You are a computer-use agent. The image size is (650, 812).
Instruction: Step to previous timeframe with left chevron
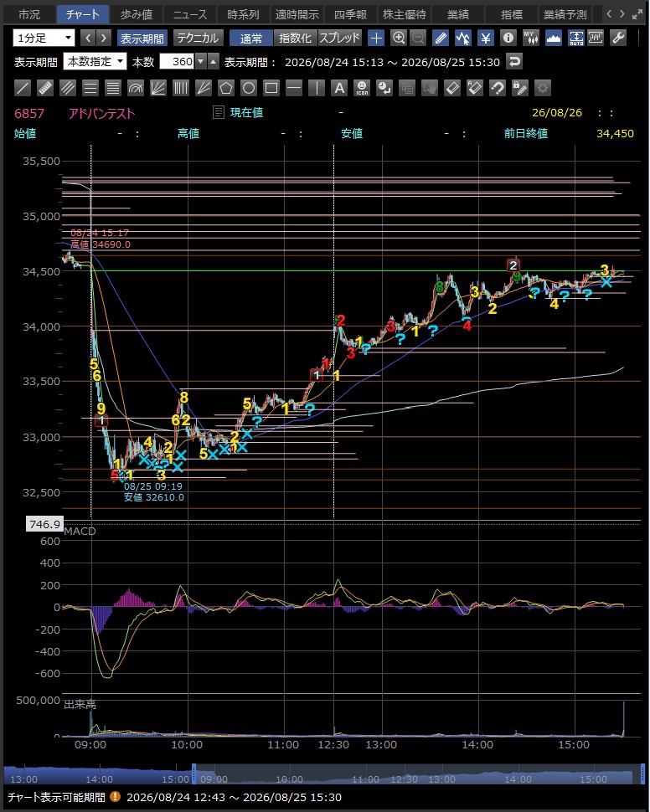pyautogui.click(x=88, y=38)
